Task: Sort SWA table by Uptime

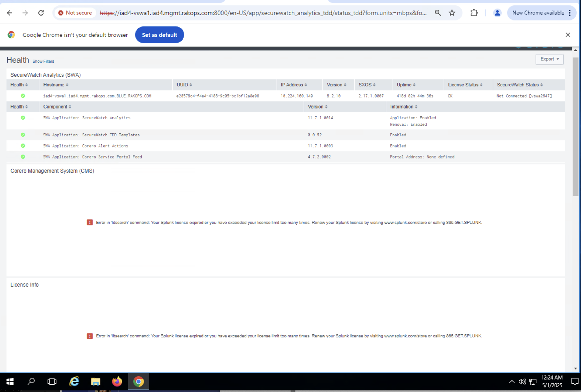Action: (406, 85)
